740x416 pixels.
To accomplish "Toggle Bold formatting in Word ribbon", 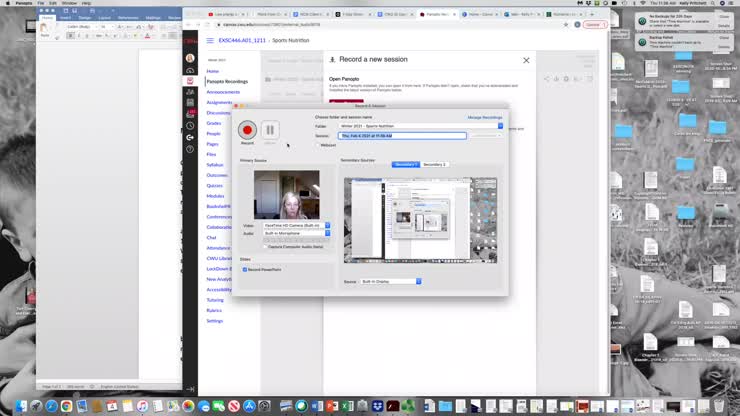I will pyautogui.click(x=70, y=36).
